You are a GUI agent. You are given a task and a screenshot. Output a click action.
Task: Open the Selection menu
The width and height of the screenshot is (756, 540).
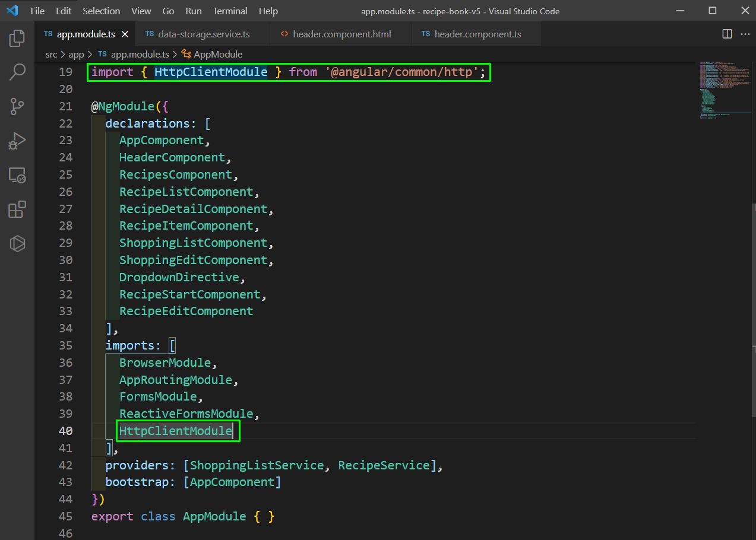(101, 11)
